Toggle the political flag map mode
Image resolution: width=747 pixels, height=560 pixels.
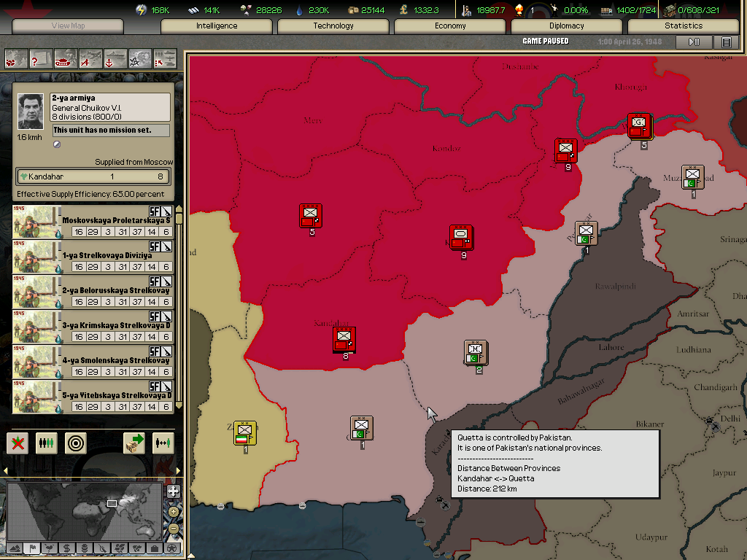pyautogui.click(x=31, y=548)
